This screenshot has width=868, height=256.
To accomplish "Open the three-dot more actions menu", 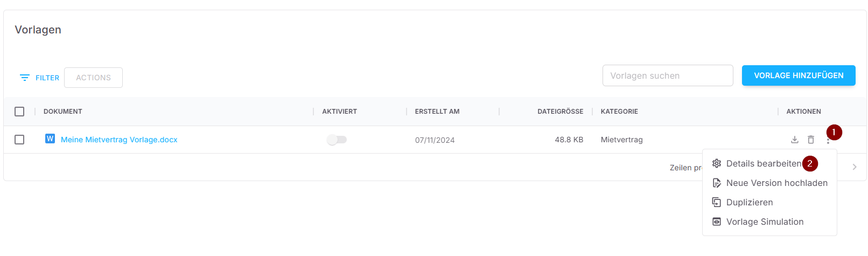I will [x=828, y=141].
